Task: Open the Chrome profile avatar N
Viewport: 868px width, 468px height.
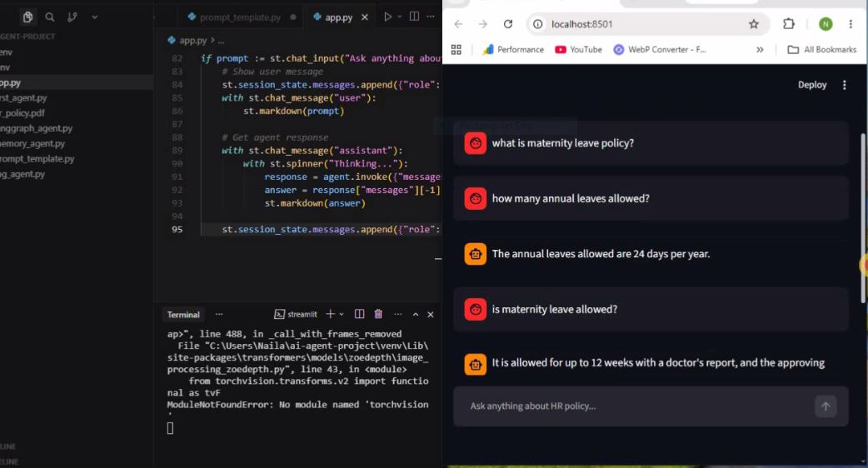Action: [x=826, y=24]
